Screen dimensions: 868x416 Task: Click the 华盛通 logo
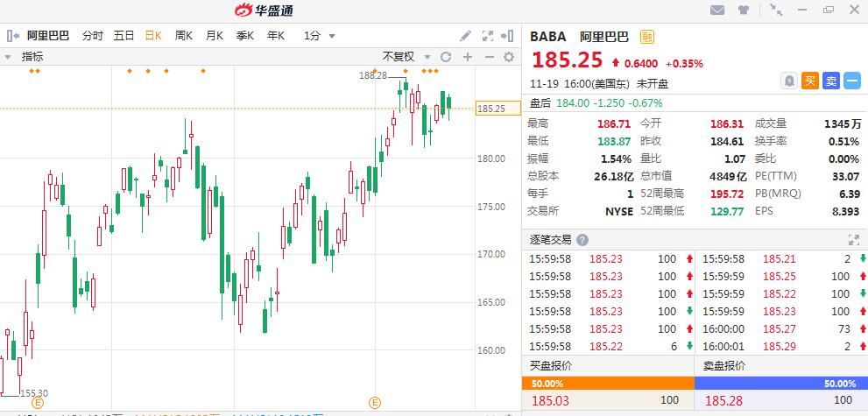click(x=264, y=10)
